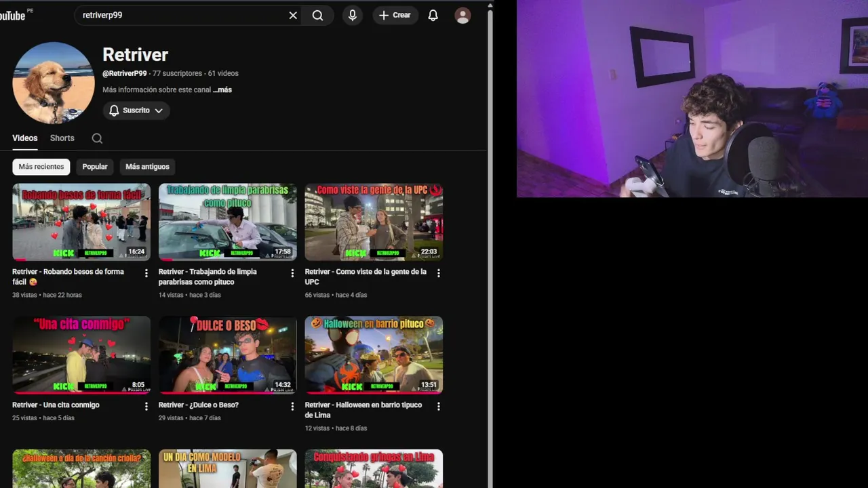
Task: Click title Retriver - Como viste de la gente de la UPC
Action: [366, 277]
